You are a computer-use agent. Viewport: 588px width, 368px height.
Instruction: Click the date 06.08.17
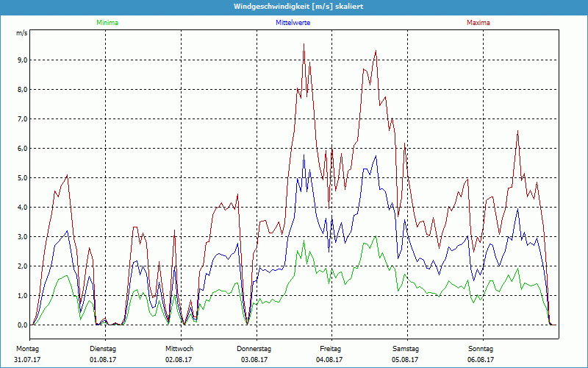(481, 360)
